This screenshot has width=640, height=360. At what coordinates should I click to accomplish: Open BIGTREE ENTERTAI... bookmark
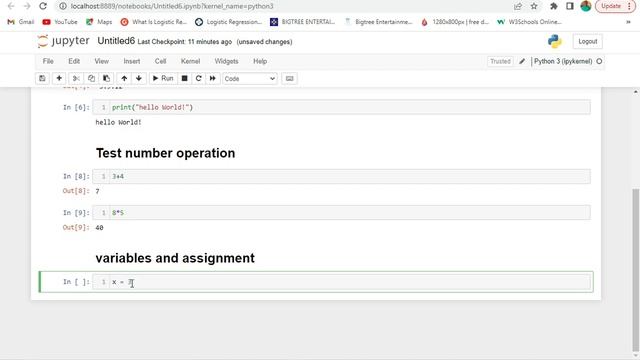coord(302,22)
